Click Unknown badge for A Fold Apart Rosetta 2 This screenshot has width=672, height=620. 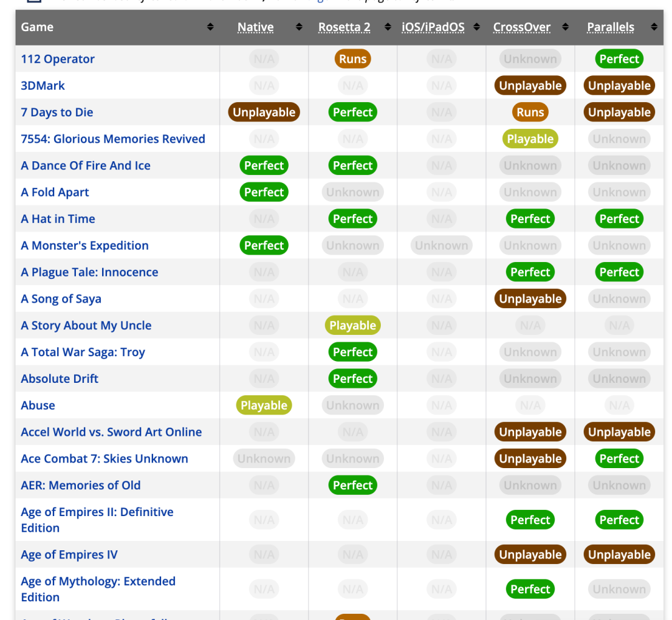[x=353, y=192]
